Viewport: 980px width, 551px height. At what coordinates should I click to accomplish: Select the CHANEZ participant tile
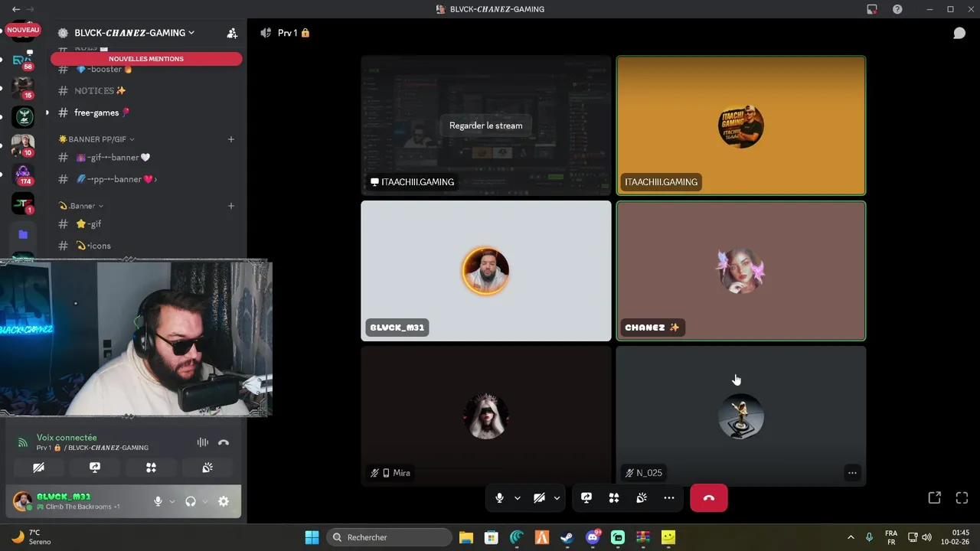point(741,271)
